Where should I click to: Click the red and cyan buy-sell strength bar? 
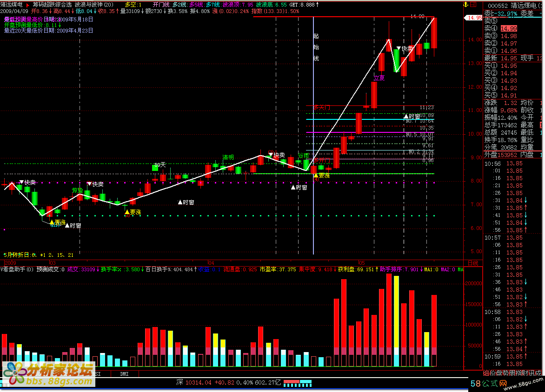(298, 383)
